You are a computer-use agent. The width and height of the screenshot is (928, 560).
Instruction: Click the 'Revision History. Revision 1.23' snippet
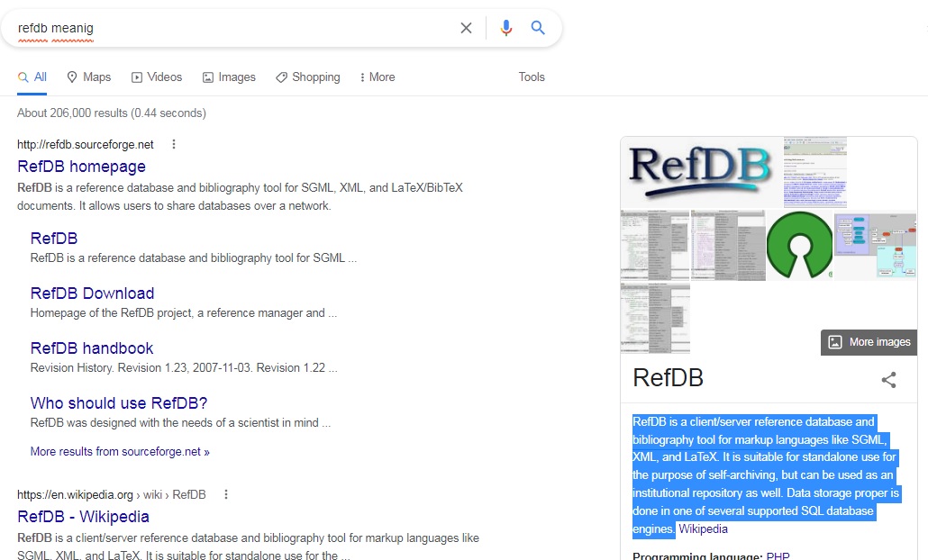(x=184, y=368)
